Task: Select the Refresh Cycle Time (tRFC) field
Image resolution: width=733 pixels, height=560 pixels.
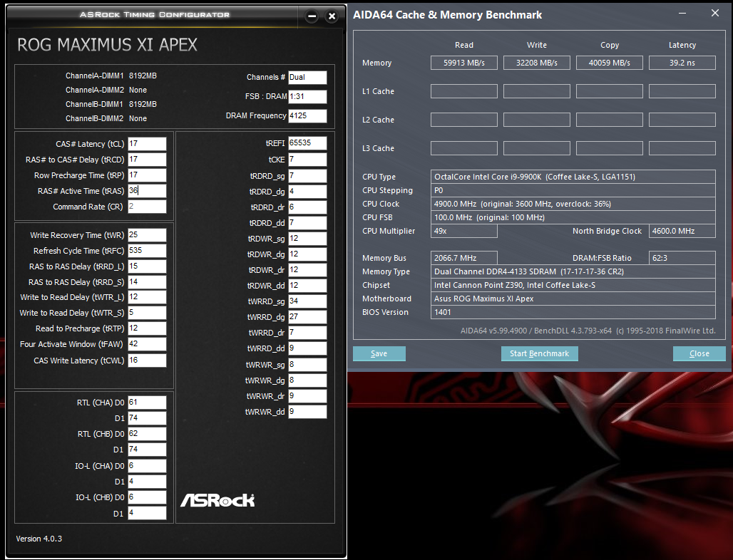Action: click(x=147, y=251)
